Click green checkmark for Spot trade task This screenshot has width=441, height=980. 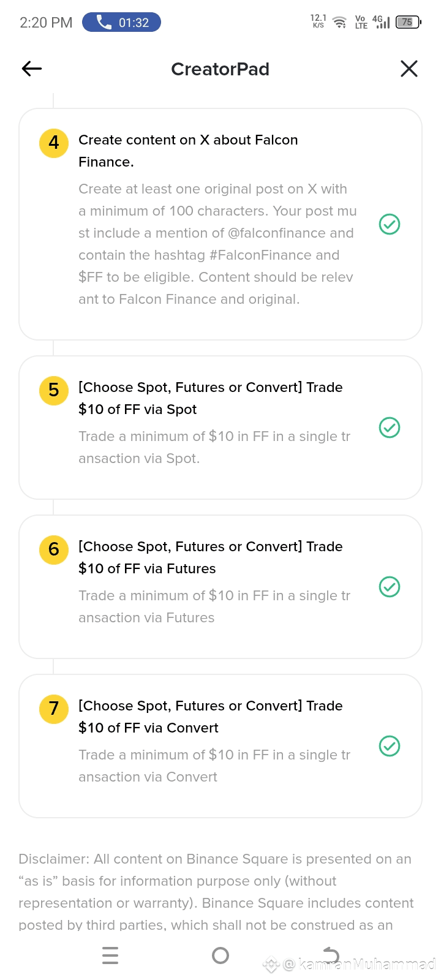point(390,428)
